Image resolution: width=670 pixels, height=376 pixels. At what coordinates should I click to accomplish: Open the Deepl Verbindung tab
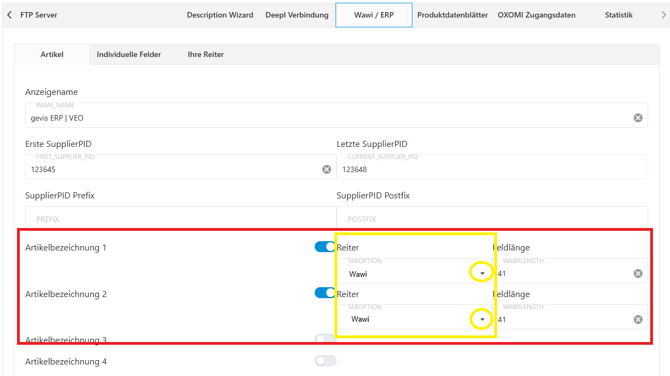coord(297,15)
